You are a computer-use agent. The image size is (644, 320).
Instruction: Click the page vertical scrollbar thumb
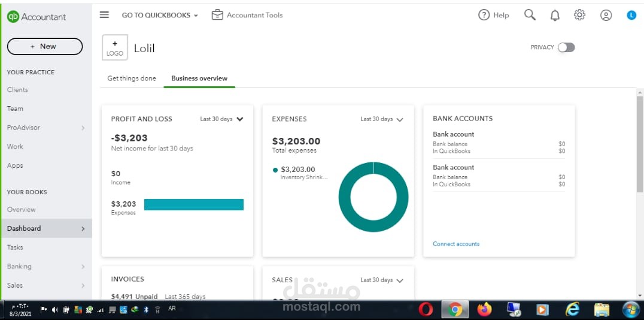[x=640, y=144]
